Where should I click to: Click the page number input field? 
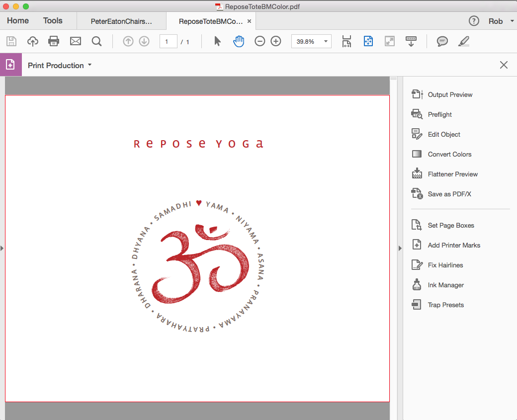pyautogui.click(x=168, y=41)
